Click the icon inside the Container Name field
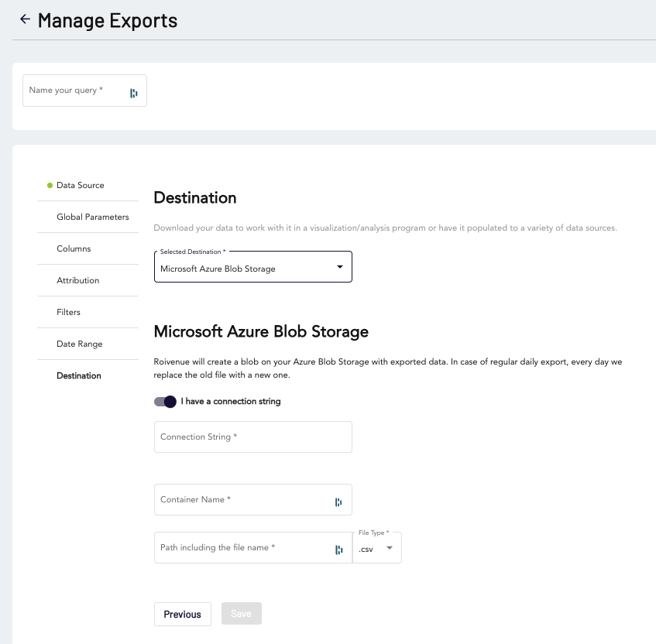The image size is (656, 644). pyautogui.click(x=338, y=502)
